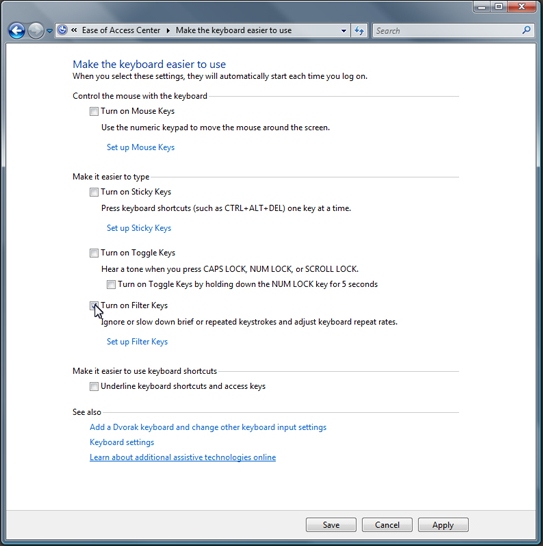Click the Forward navigation arrow button
The height and width of the screenshot is (546, 543).
tap(36, 31)
